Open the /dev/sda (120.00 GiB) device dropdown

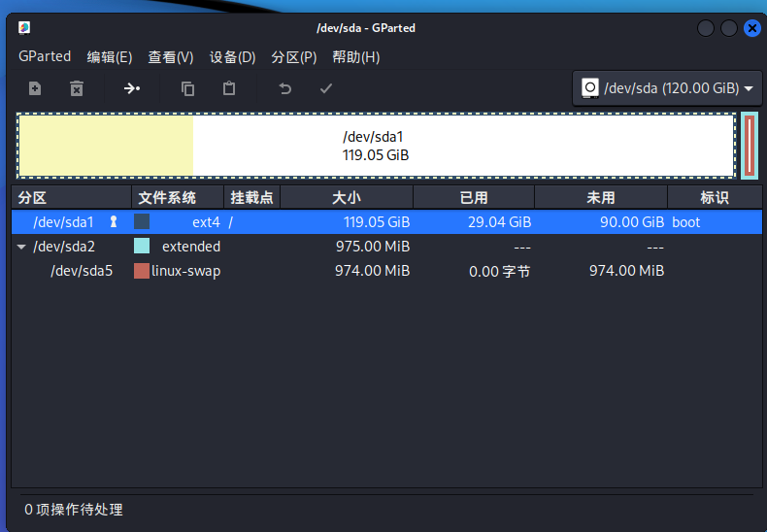point(667,88)
